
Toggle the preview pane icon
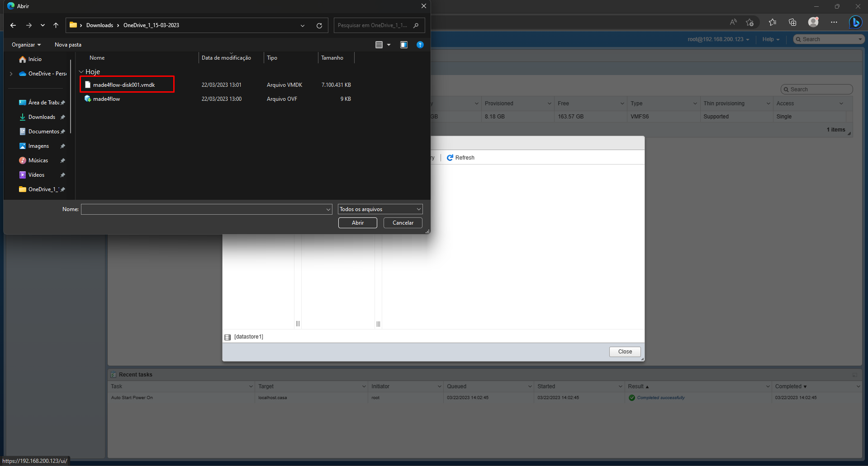coord(404,45)
